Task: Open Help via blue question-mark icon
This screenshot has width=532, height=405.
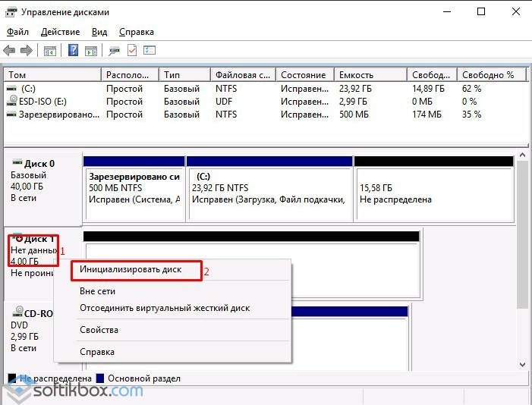Action: click(x=74, y=51)
